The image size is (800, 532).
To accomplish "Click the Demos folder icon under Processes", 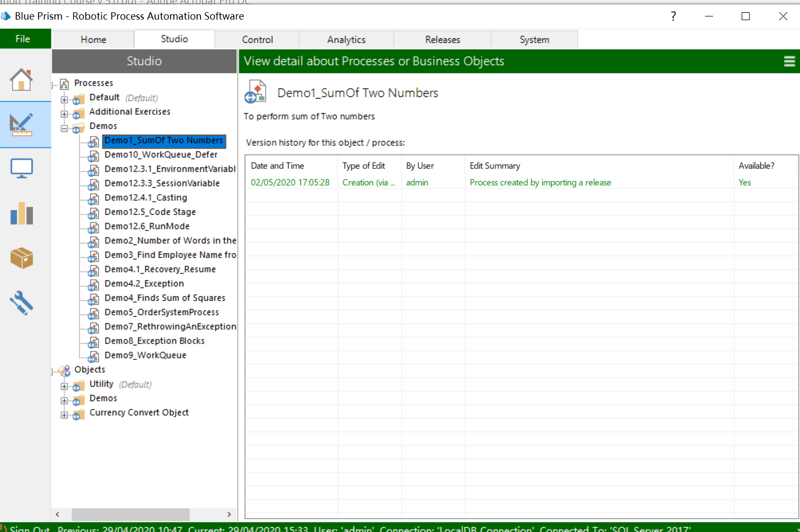I will click(79, 127).
